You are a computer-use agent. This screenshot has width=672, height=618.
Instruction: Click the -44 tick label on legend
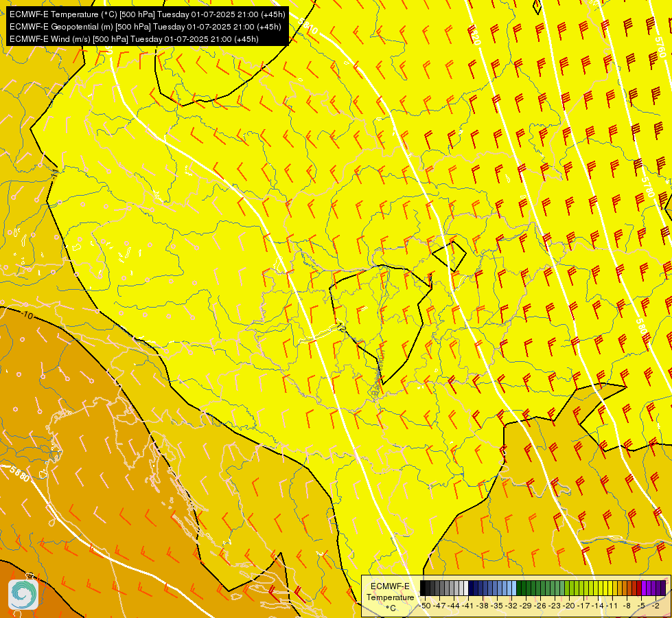pos(454,606)
